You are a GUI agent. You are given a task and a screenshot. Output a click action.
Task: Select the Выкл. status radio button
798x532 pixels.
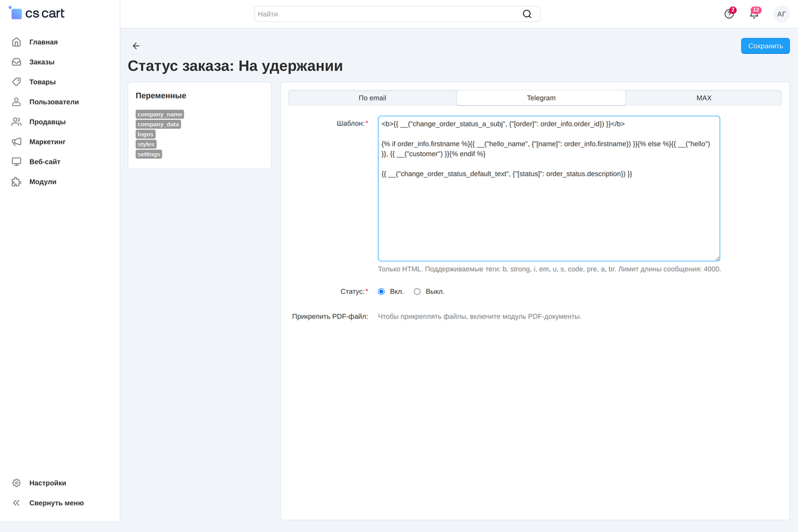(x=418, y=291)
